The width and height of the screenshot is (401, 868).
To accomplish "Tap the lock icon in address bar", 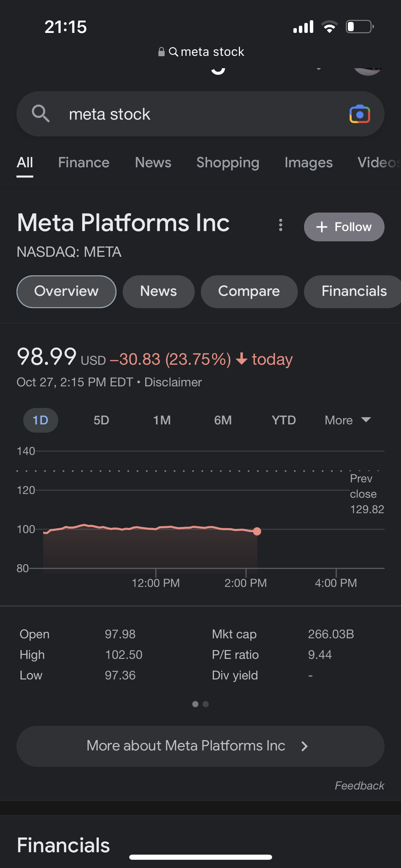I will click(161, 52).
